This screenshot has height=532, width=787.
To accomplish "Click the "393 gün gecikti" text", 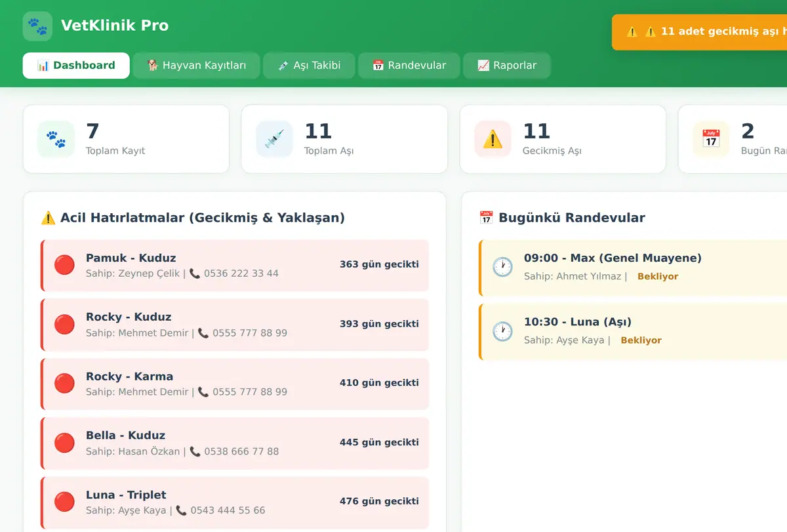I will [379, 324].
